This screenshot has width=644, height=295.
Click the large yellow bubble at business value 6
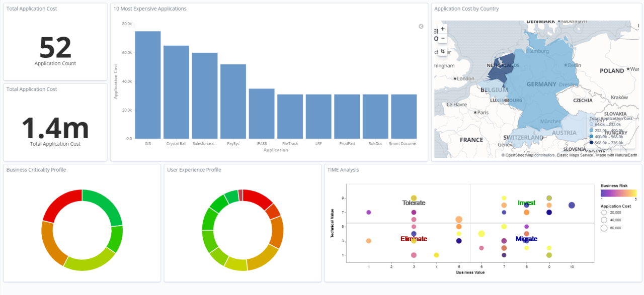click(x=481, y=234)
